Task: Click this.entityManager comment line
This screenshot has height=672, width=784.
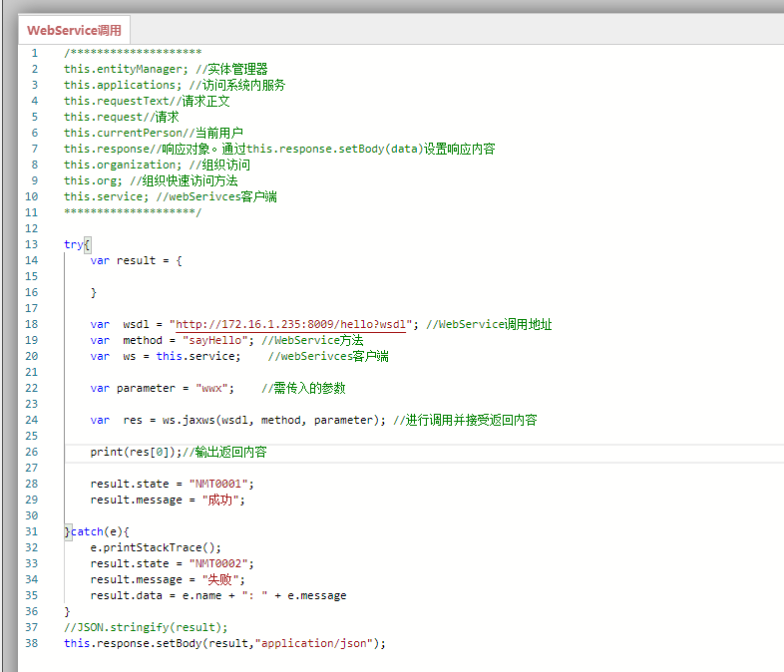Action: (166, 69)
